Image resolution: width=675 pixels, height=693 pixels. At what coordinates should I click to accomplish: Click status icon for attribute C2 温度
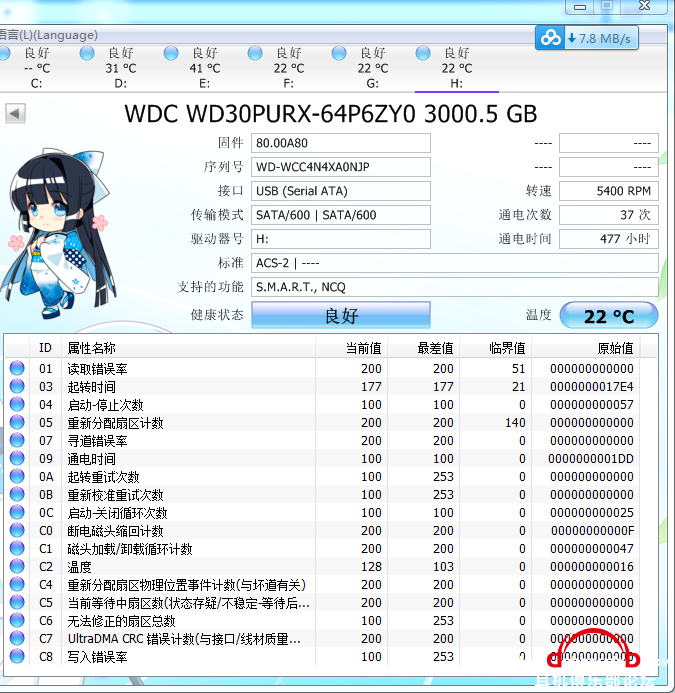(x=17, y=567)
